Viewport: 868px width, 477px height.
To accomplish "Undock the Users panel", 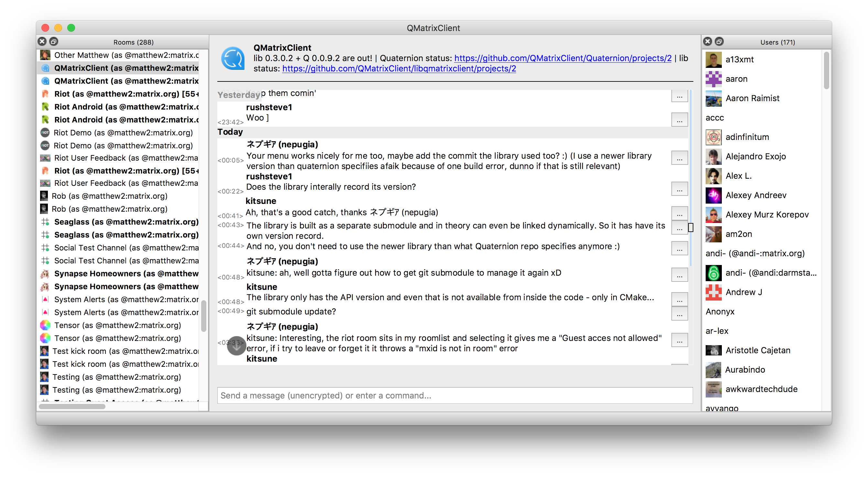I will (x=719, y=41).
